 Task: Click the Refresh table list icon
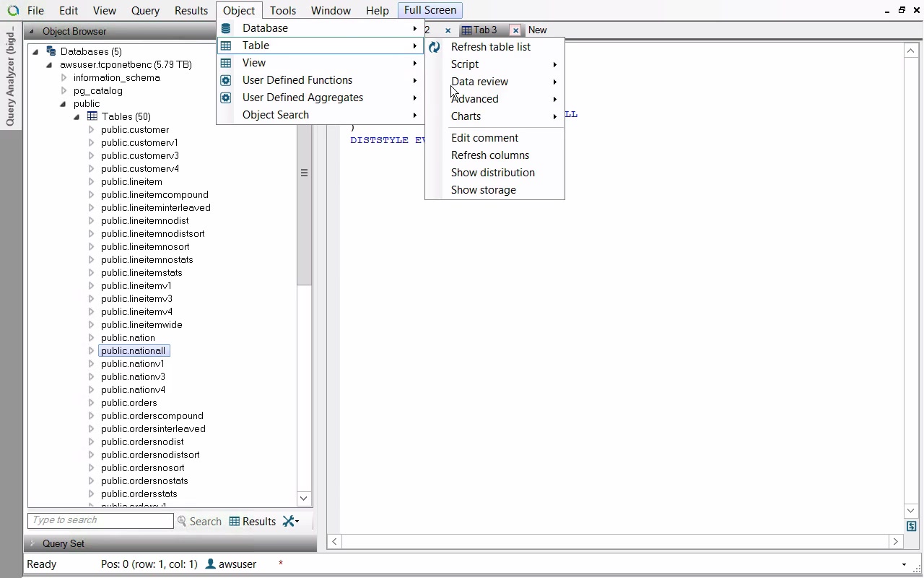[434, 47]
